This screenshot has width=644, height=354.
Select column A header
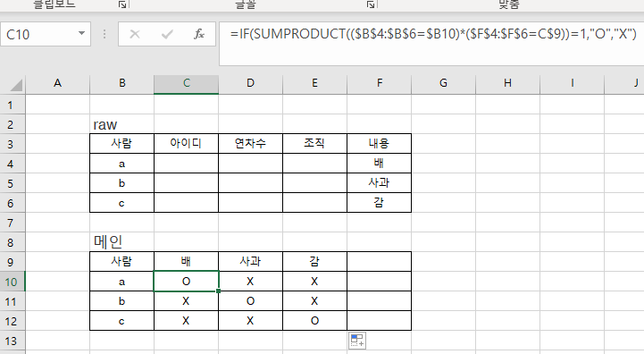tap(57, 83)
